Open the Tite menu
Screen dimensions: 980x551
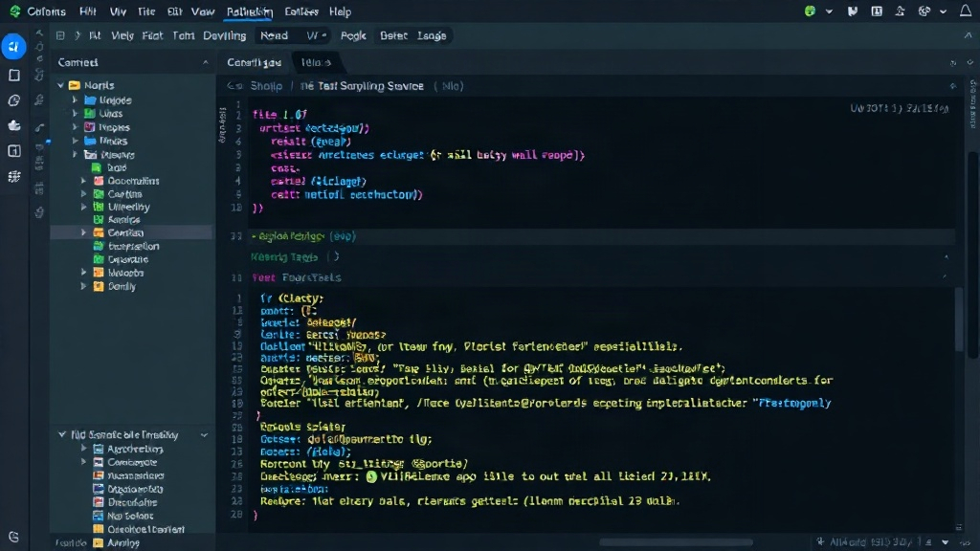click(x=146, y=11)
